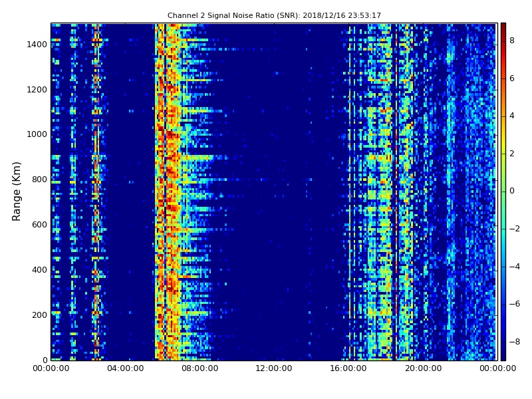Click the 1000 range tick label
532x399 pixels.
(37, 134)
